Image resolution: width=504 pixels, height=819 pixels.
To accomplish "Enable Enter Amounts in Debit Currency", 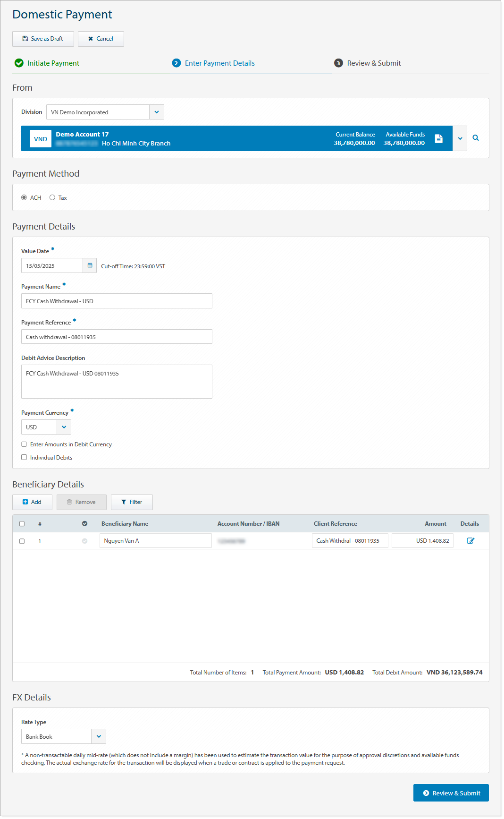I will 24,444.
